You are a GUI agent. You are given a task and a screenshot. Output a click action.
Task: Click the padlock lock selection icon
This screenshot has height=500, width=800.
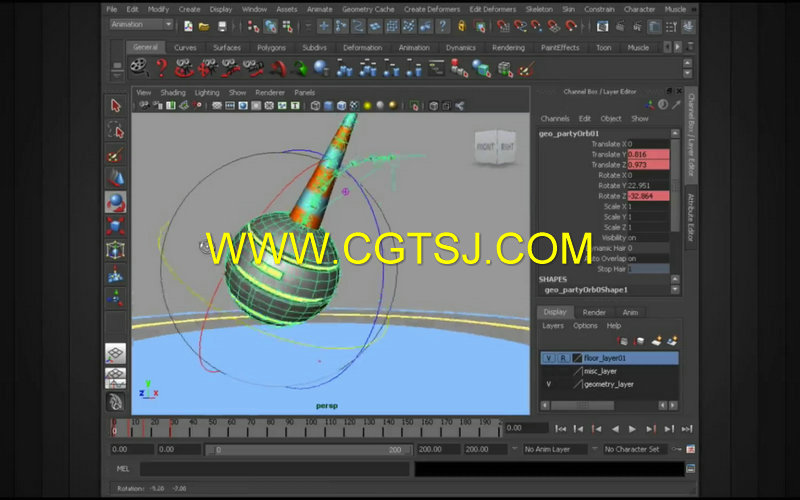(x=462, y=26)
